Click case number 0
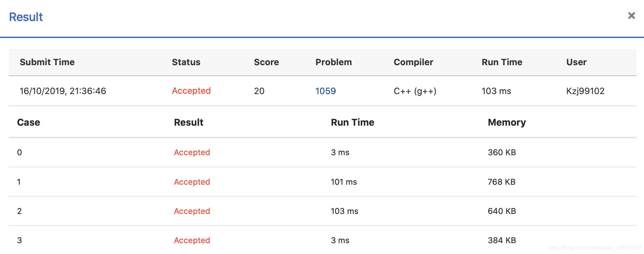 [19, 152]
